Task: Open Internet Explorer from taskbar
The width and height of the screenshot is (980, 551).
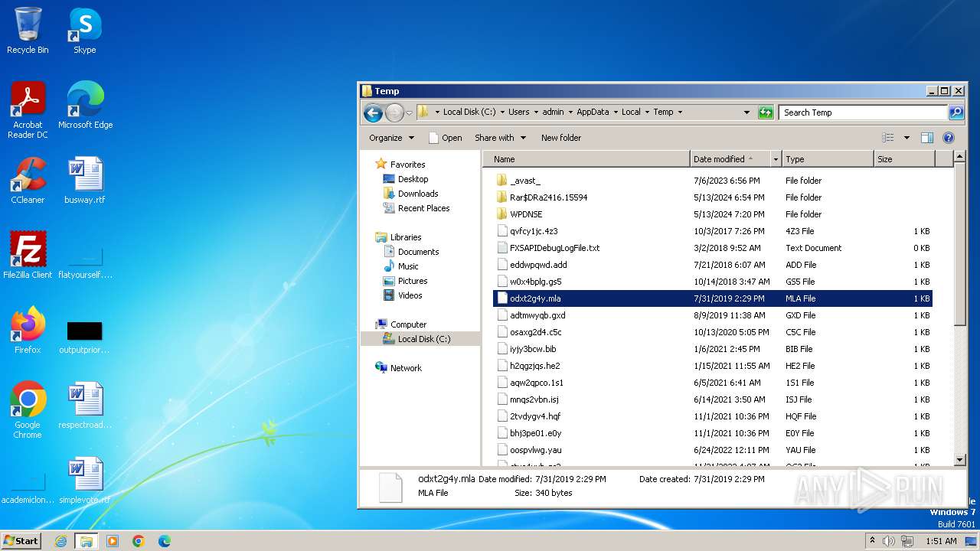Action: [x=60, y=541]
